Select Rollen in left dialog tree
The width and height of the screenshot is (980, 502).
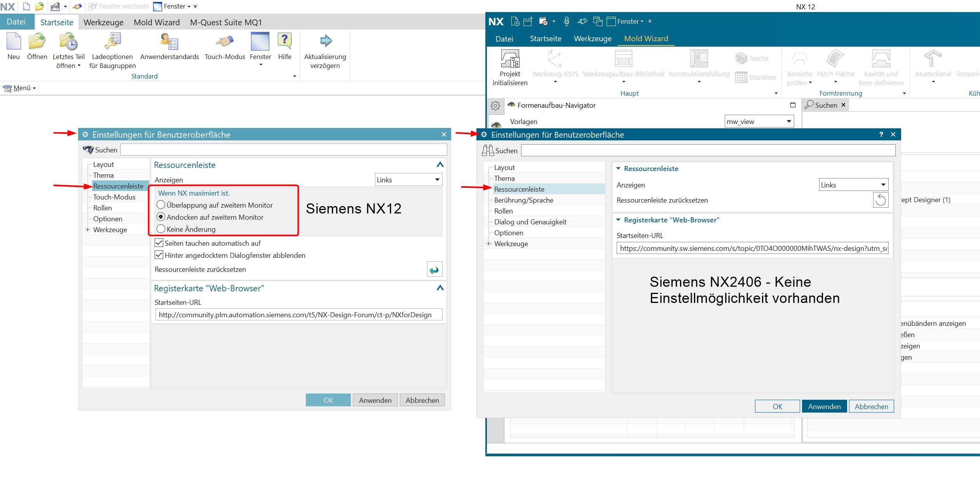[x=103, y=208]
